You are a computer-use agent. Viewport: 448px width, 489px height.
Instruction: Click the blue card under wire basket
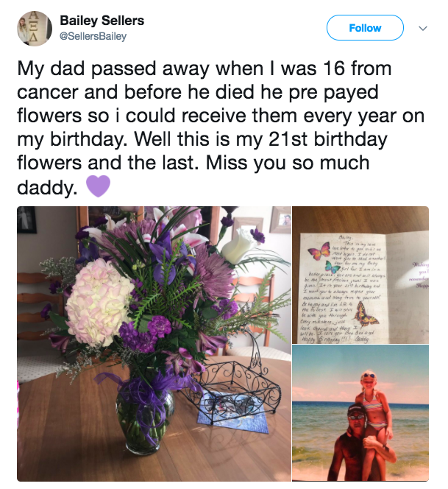tap(234, 412)
